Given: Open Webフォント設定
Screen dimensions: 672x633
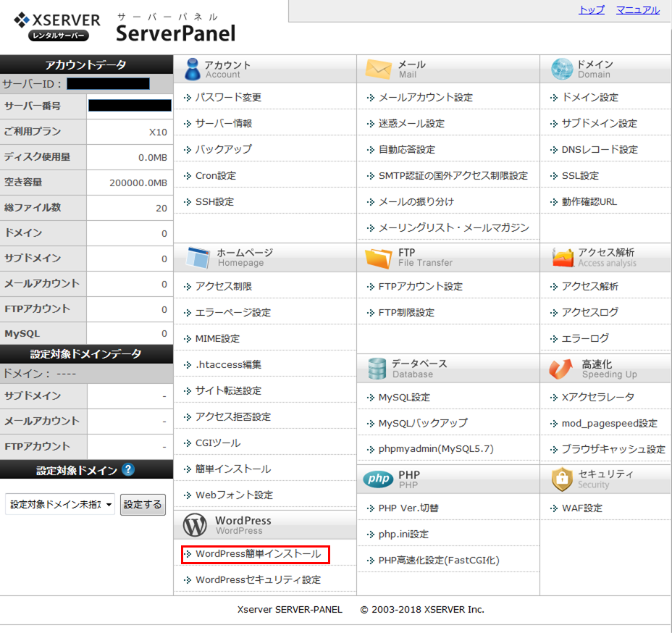Looking at the screenshot, I should (x=234, y=495).
